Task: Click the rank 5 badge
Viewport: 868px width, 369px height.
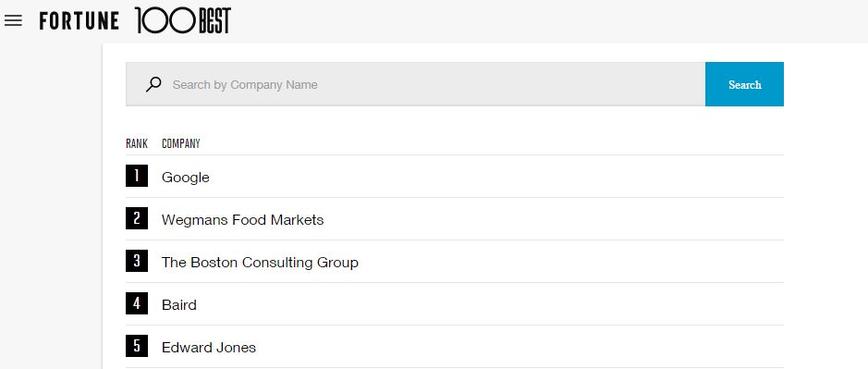Action: (137, 346)
